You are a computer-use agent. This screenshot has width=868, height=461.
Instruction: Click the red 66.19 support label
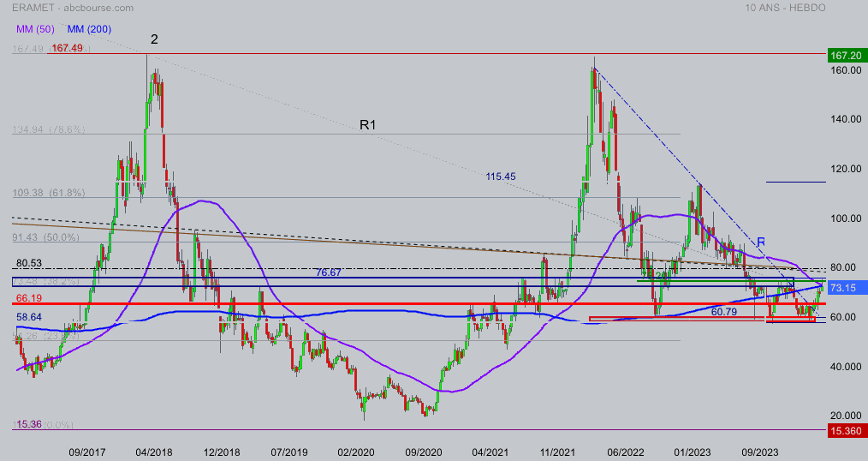tap(29, 298)
